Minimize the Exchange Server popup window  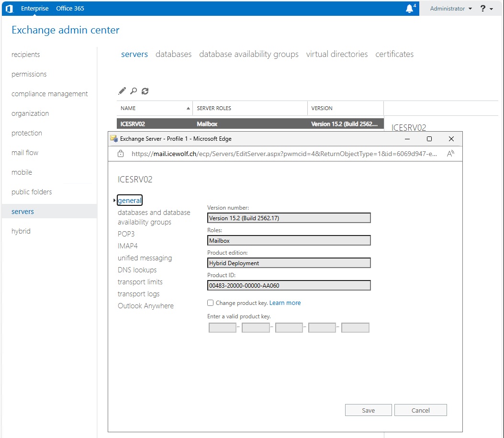coord(407,139)
